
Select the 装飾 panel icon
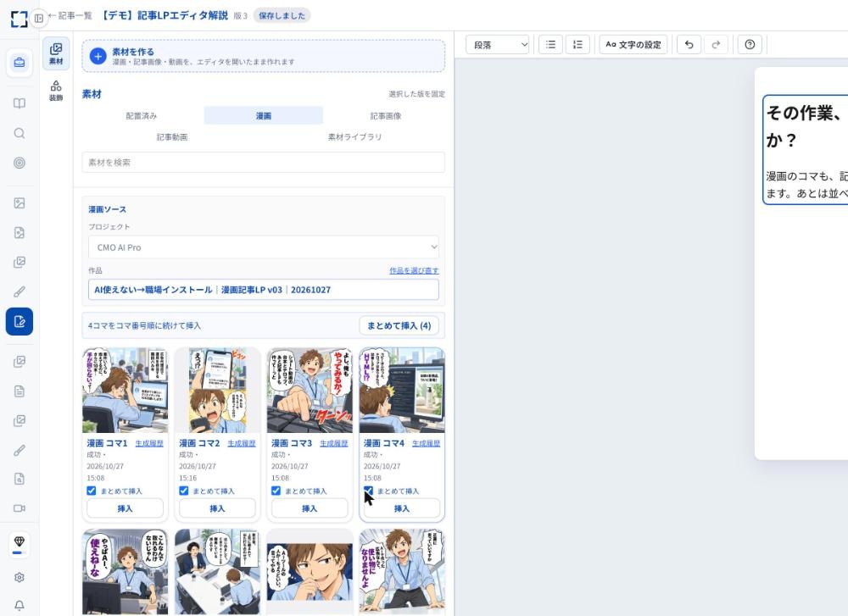point(56,90)
